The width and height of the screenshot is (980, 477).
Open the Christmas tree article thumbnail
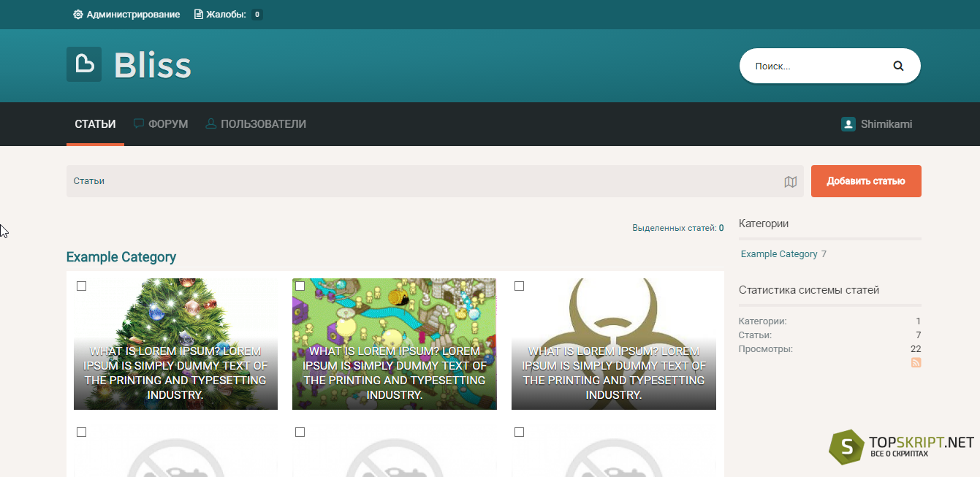coord(175,344)
